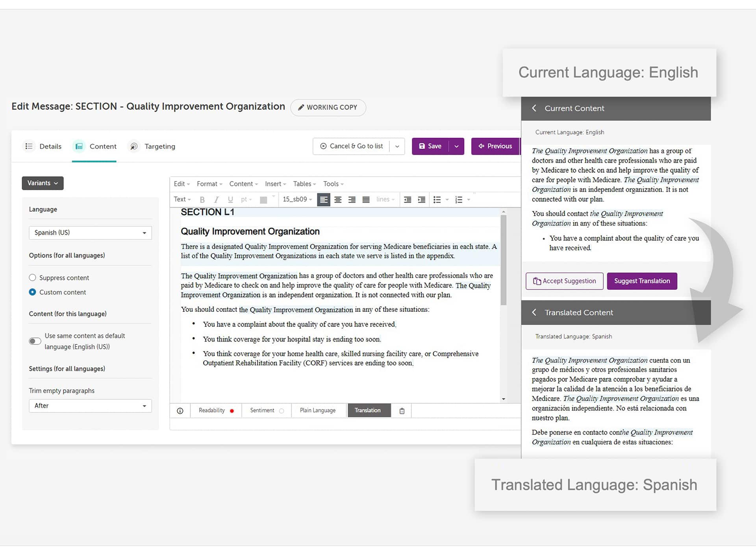Open the pt font size dropdown
Image resolution: width=756 pixels, height=555 pixels.
coord(246,199)
